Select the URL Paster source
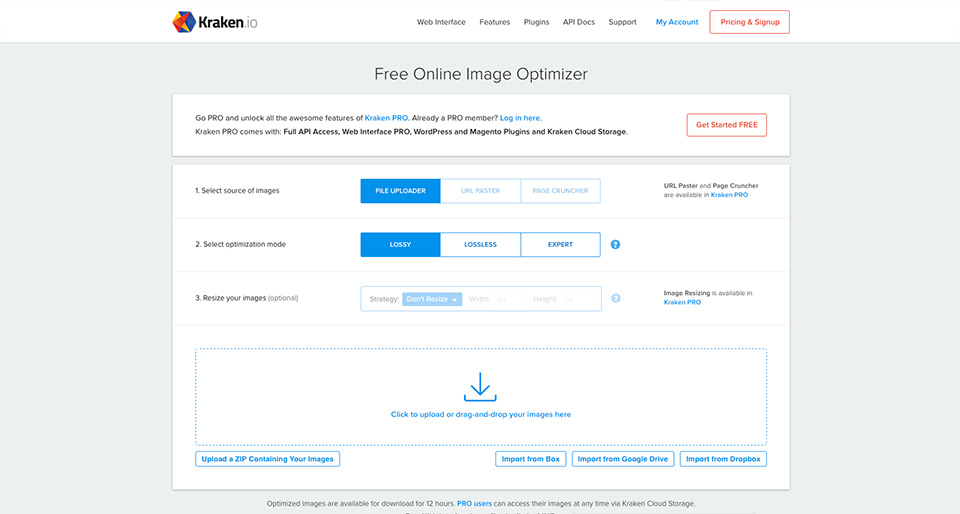The height and width of the screenshot is (514, 960). pos(481,191)
